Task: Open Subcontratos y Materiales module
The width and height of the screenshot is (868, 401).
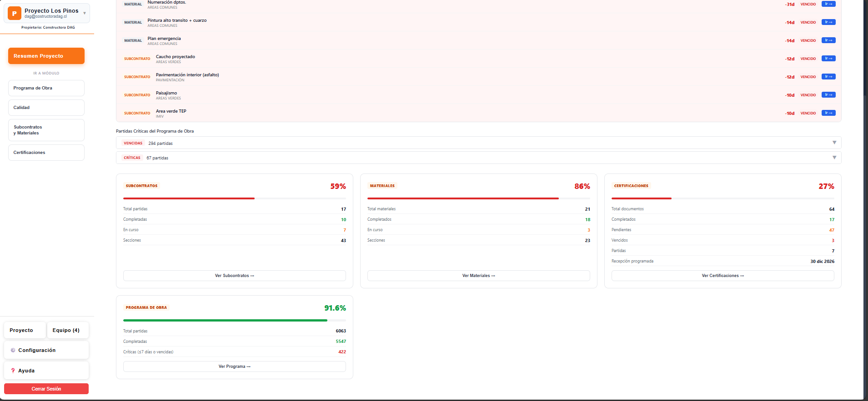Action: [46, 130]
